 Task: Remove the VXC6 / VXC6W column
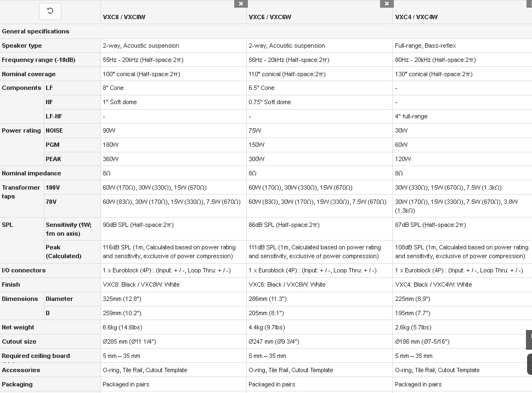(387, 4)
